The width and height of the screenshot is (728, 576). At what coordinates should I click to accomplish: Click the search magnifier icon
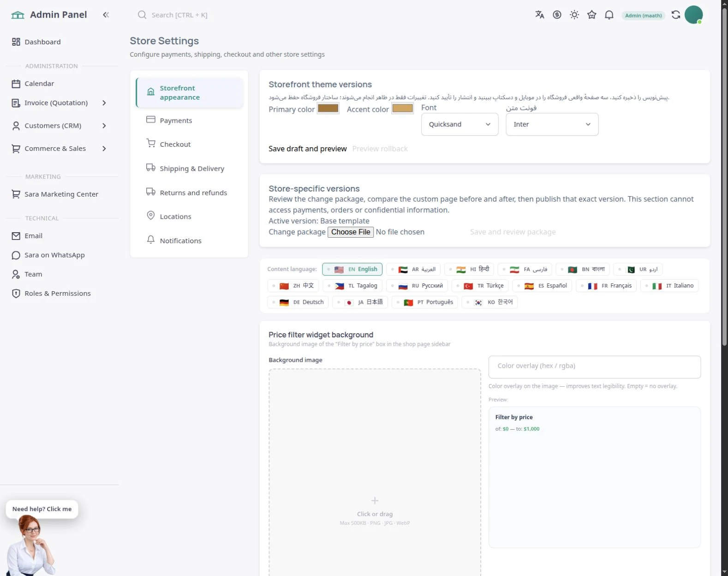tap(142, 15)
